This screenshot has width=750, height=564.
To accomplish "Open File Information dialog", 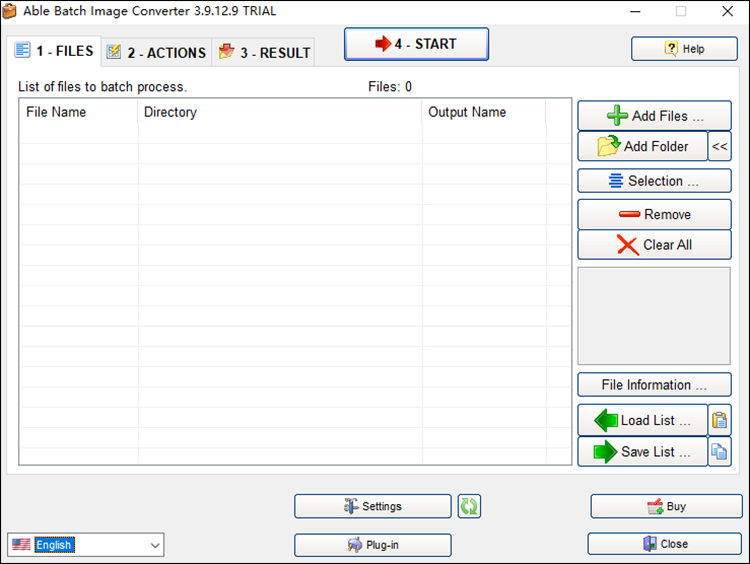I will tap(654, 385).
